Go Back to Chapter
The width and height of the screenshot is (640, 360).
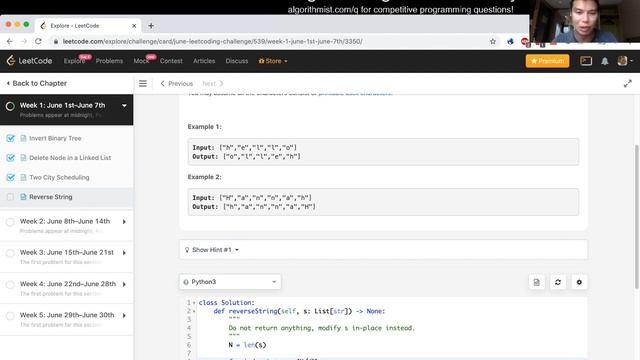tap(37, 83)
